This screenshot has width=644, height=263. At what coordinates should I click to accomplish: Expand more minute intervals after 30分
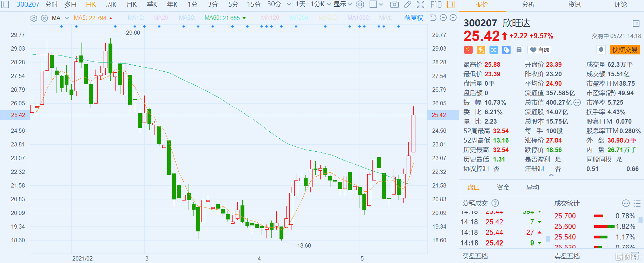click(x=289, y=5)
